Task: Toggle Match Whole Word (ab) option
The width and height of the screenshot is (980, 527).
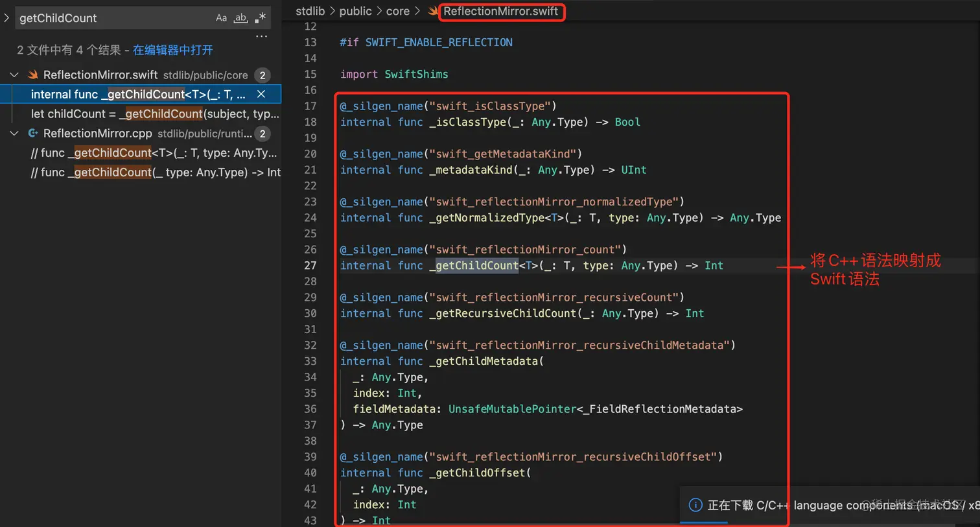Action: [241, 18]
